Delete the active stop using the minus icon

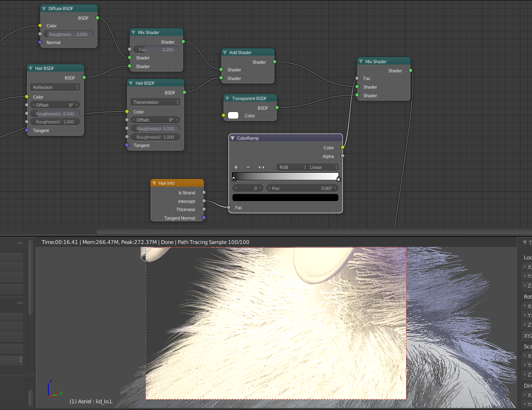[249, 167]
